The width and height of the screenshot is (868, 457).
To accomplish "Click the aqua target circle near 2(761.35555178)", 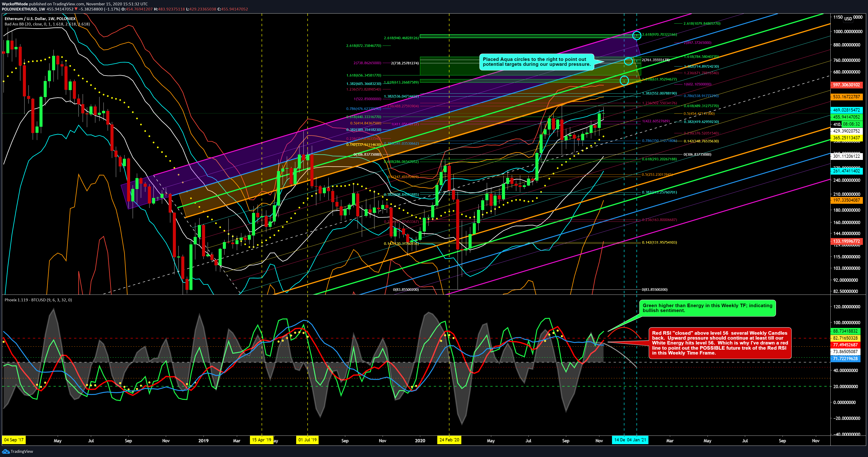I will 628,61.
